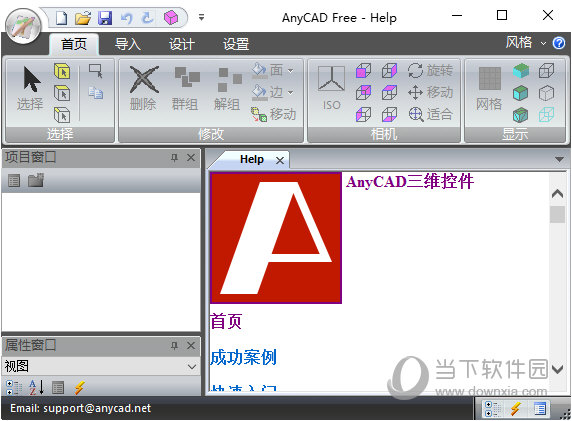Click the 解组 ungroup button
This screenshot has width=572, height=421.
click(x=228, y=88)
